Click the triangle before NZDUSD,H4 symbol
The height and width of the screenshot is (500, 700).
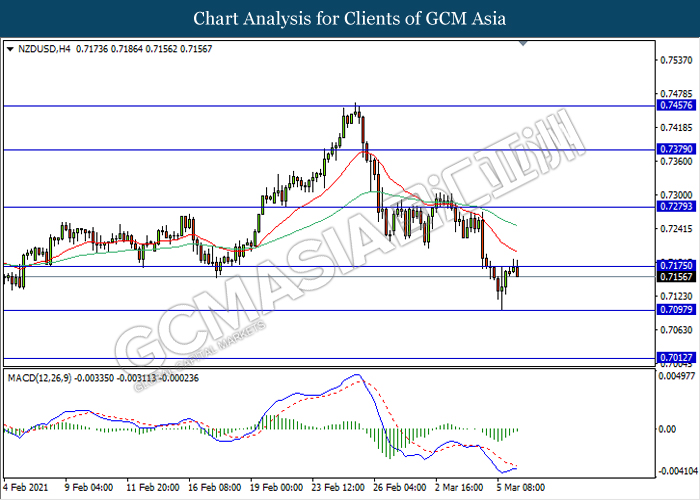point(10,49)
